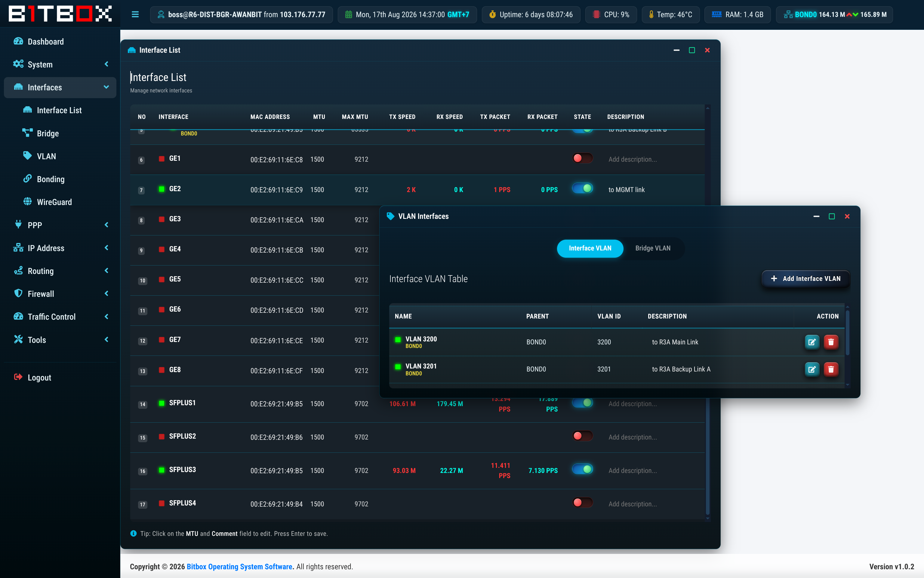
Task: Enable the SFPLUS4 state toggle
Action: [582, 503]
